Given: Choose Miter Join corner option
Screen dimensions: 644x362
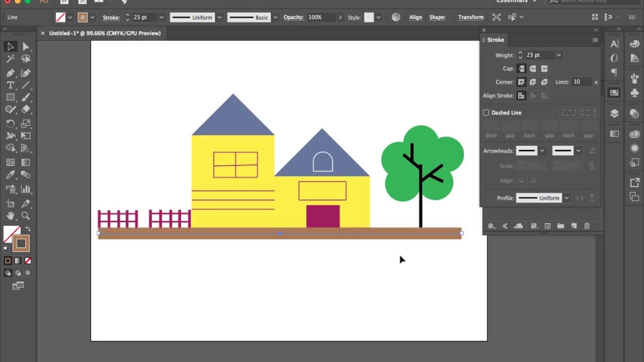Looking at the screenshot, I should pos(521,82).
